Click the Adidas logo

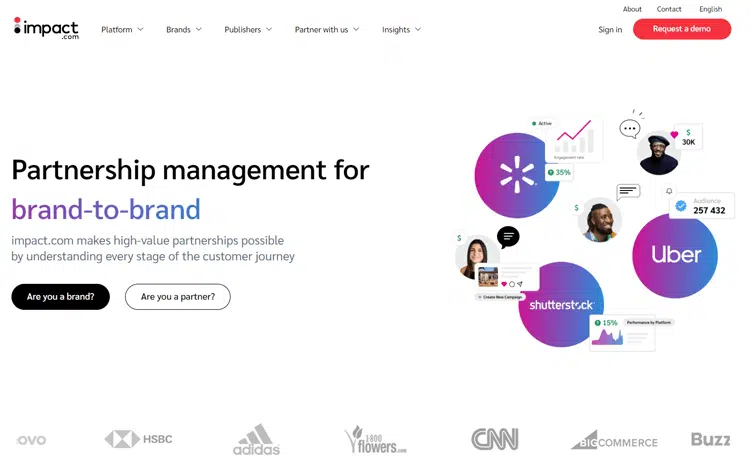(x=256, y=439)
